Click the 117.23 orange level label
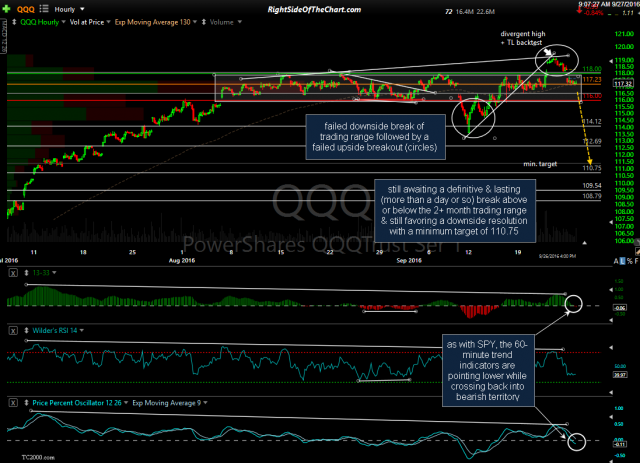 pyautogui.click(x=592, y=80)
